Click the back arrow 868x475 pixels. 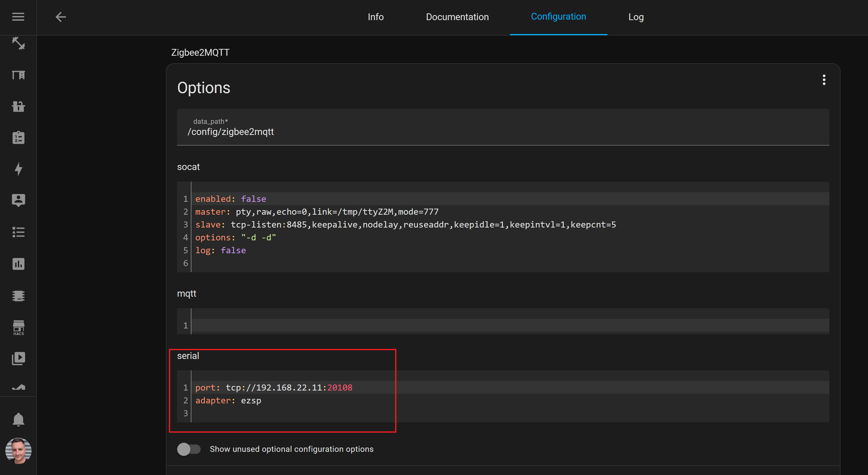[61, 17]
